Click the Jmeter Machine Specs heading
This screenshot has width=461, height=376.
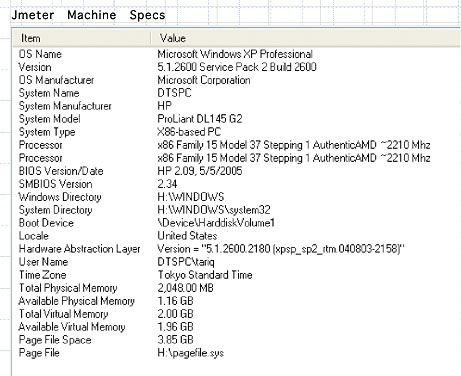[88, 15]
